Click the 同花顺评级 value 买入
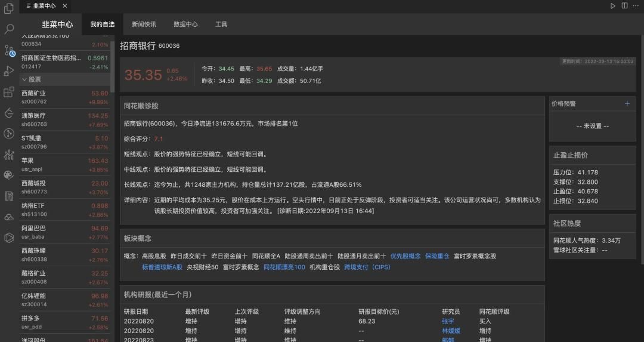The width and height of the screenshot is (644, 342). coord(485,321)
